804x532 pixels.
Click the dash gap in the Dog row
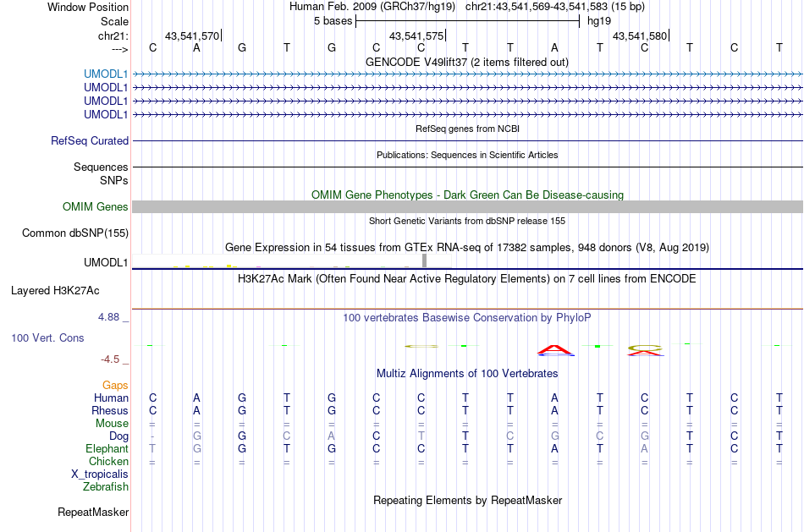(152, 436)
